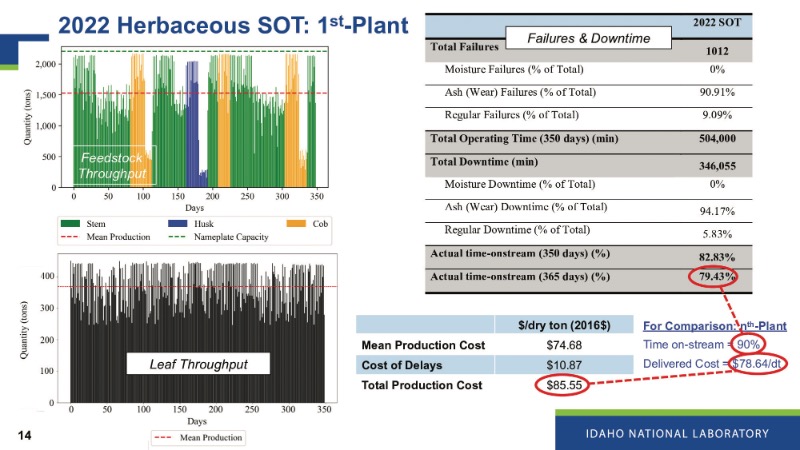Click the Failures & Downtime label box
The width and height of the screenshot is (800, 450).
click(x=588, y=38)
